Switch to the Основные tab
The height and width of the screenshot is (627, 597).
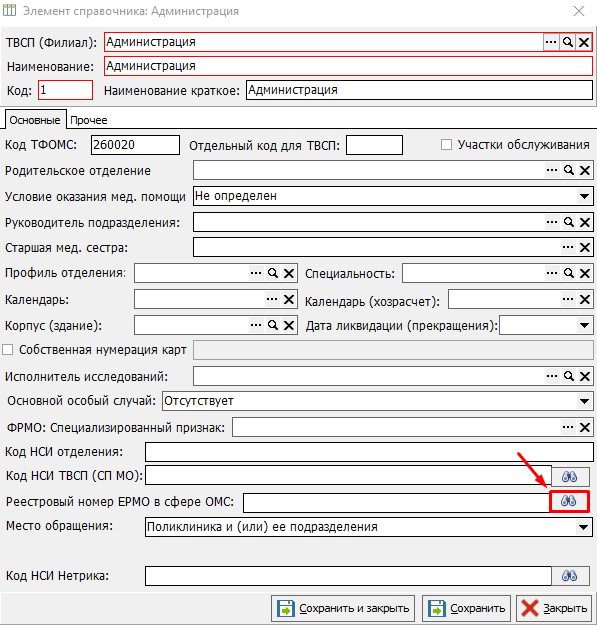click(x=35, y=120)
